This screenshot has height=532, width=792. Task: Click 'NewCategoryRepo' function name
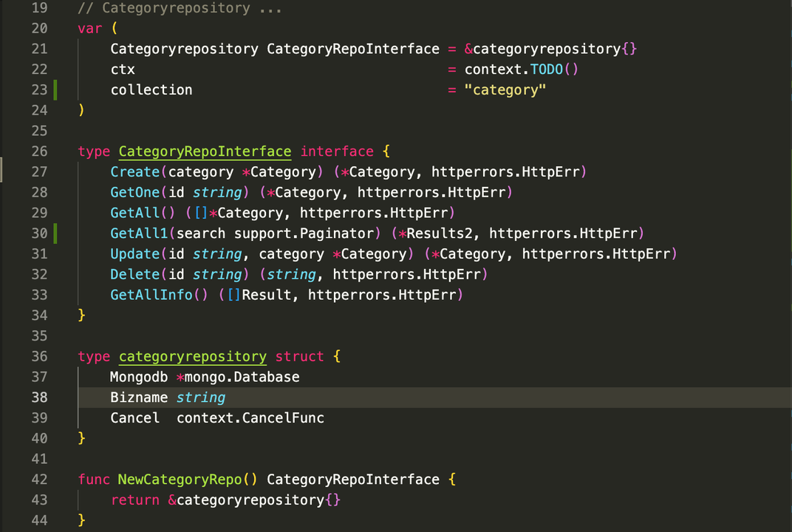(180, 480)
